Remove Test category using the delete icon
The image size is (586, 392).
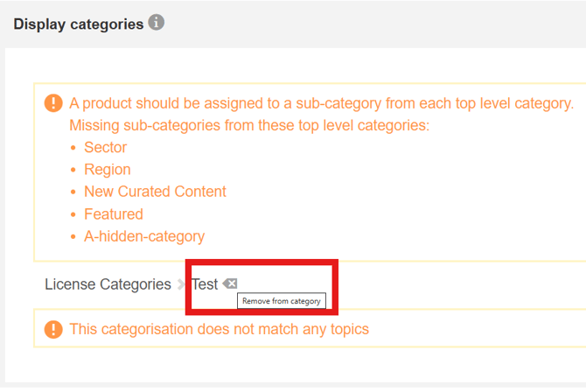point(229,283)
